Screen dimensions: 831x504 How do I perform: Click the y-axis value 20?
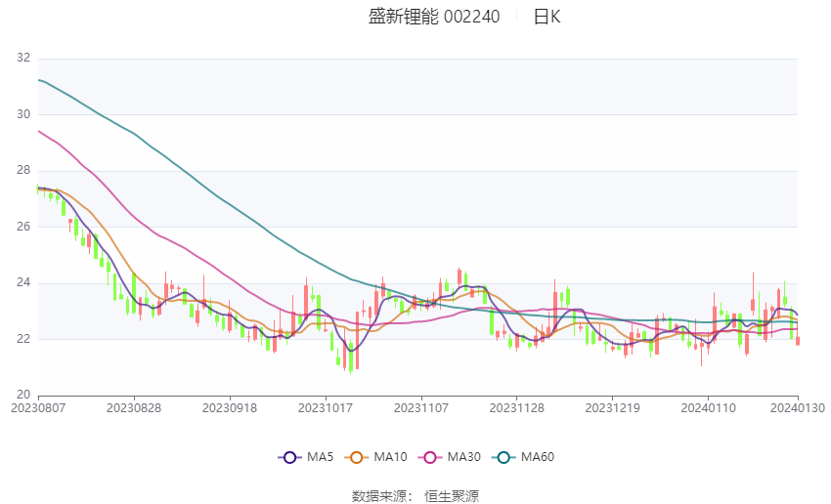pos(23,395)
